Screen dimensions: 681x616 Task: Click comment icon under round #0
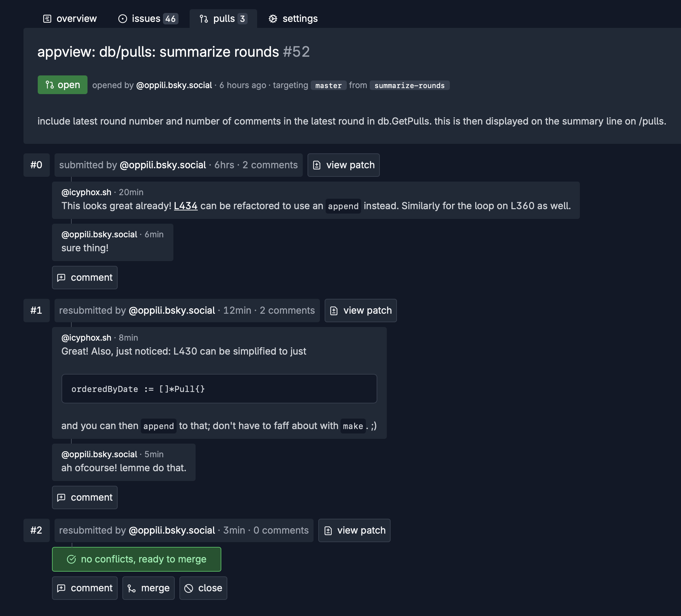(x=61, y=278)
